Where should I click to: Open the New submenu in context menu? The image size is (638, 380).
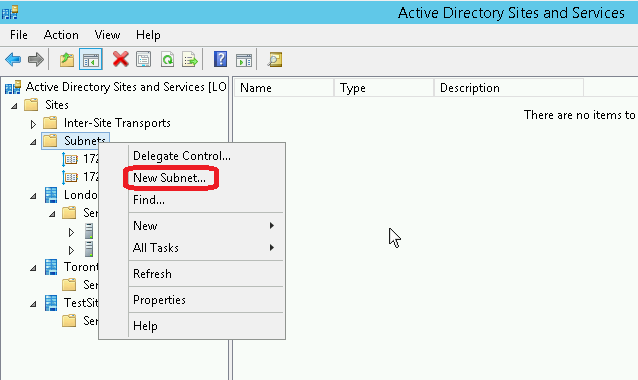(x=207, y=226)
